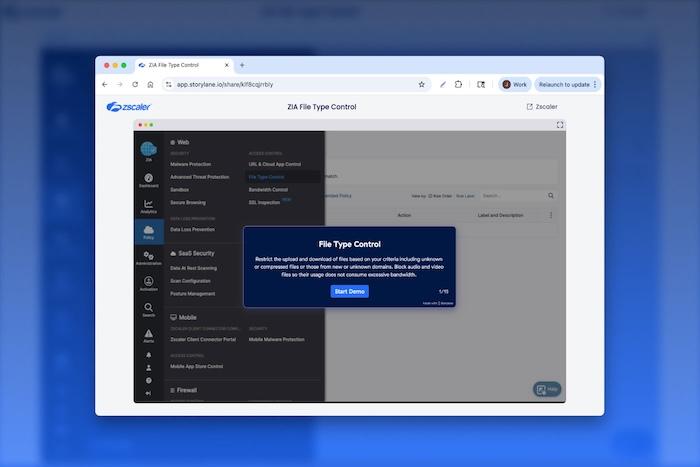The width and height of the screenshot is (700, 467).
Task: Open the Alerts warning triangle icon
Action: (149, 335)
